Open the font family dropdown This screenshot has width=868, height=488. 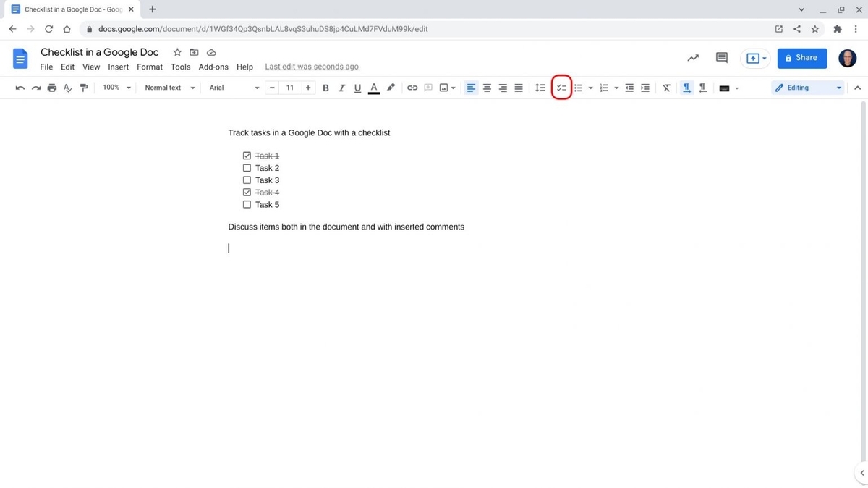coord(231,88)
